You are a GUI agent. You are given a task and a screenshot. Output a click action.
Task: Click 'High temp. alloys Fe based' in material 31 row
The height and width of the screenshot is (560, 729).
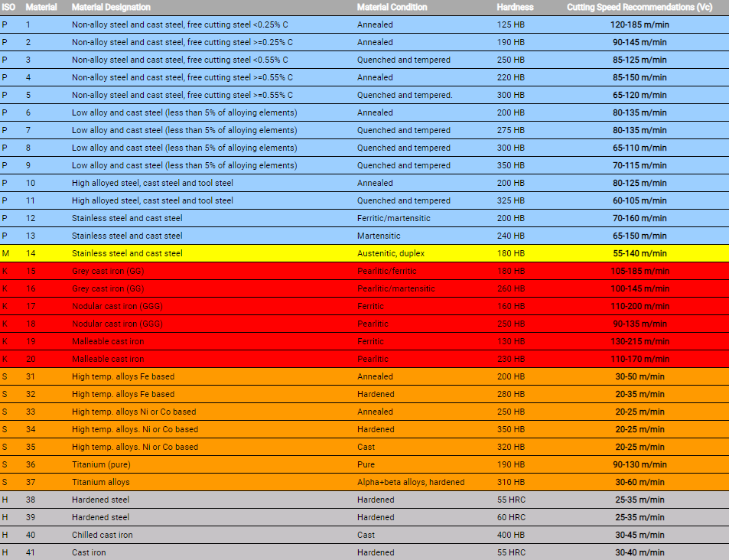pyautogui.click(x=123, y=376)
